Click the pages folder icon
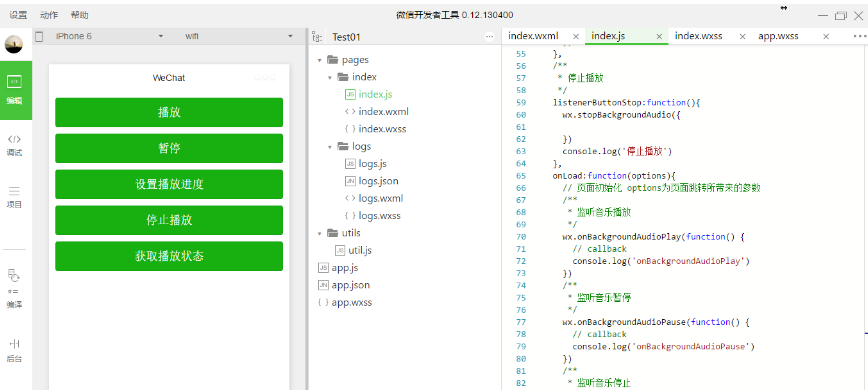 tap(333, 60)
